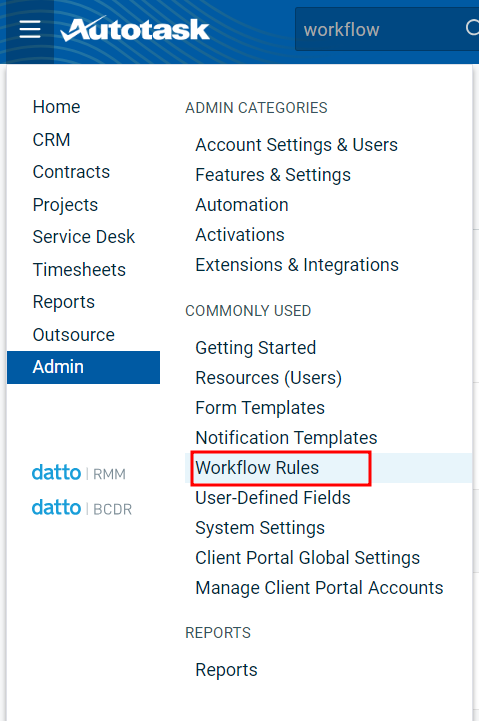Open Workflow Rules link
This screenshot has width=479, height=721.
257,468
